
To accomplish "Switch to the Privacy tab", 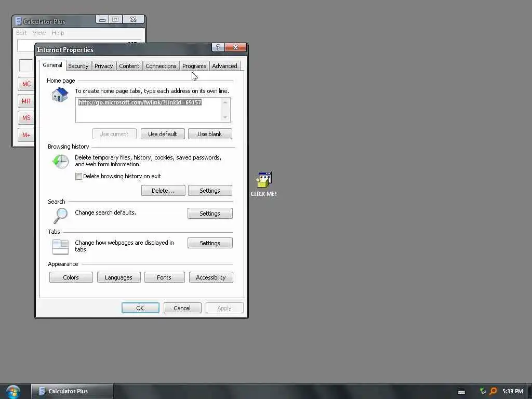I will point(103,66).
